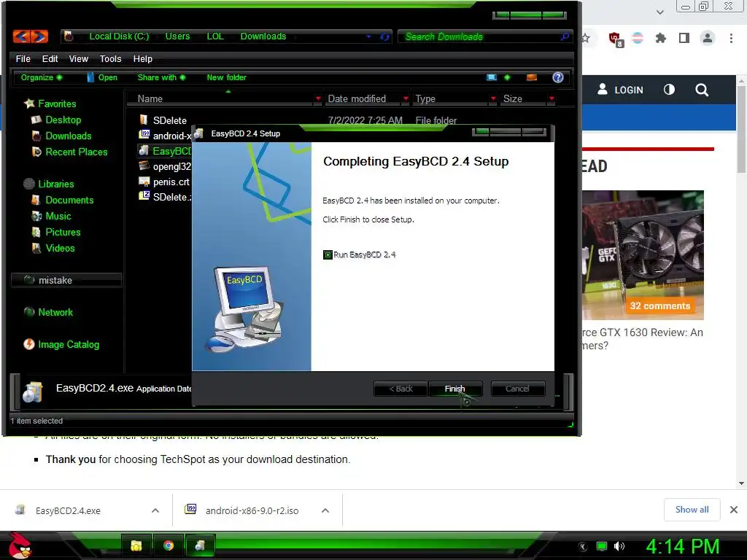Open the Date modified filter dropdown
The width and height of the screenshot is (747, 560).
[406, 98]
